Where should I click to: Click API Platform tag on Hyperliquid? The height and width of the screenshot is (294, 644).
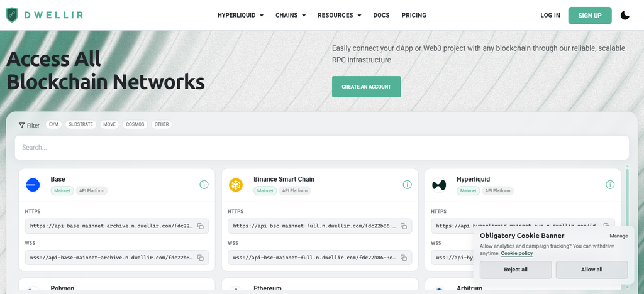pyautogui.click(x=497, y=191)
